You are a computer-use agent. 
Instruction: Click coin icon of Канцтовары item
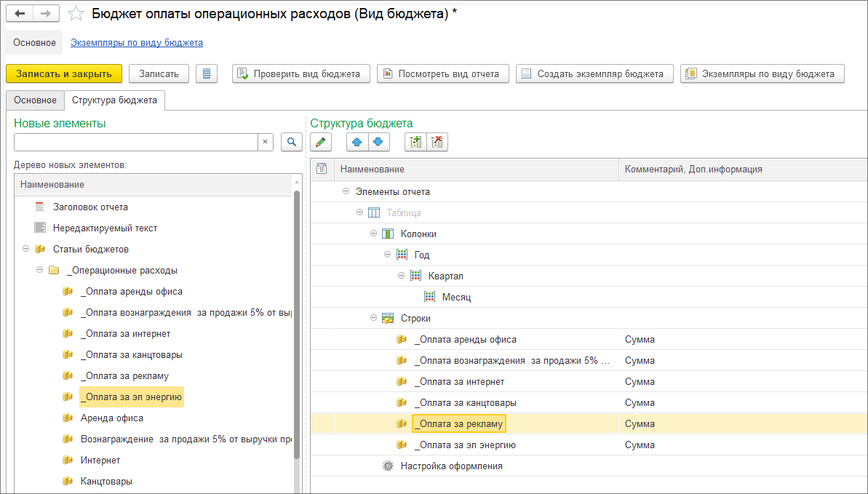[x=68, y=481]
